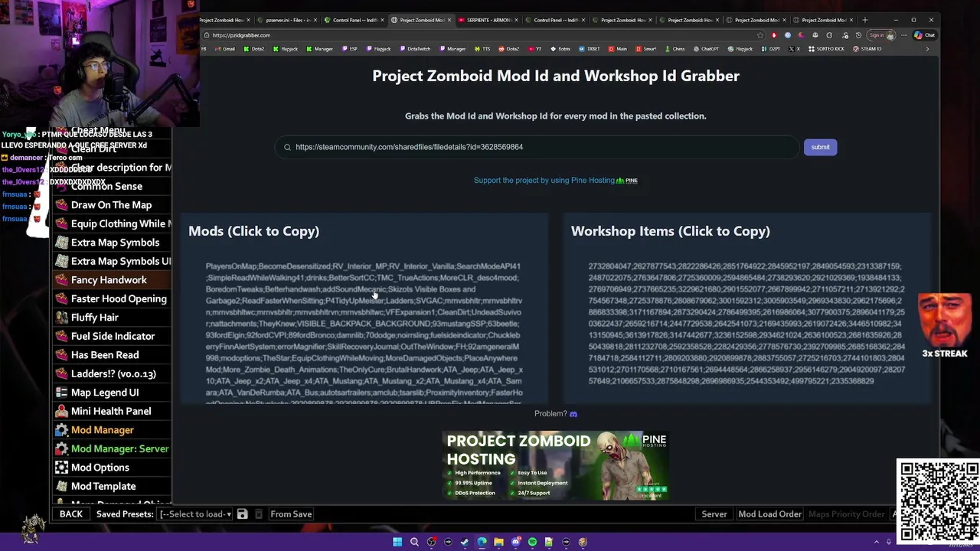The image size is (980, 551).
Task: Select the Extra Map Symbols mod icon
Action: (x=61, y=243)
